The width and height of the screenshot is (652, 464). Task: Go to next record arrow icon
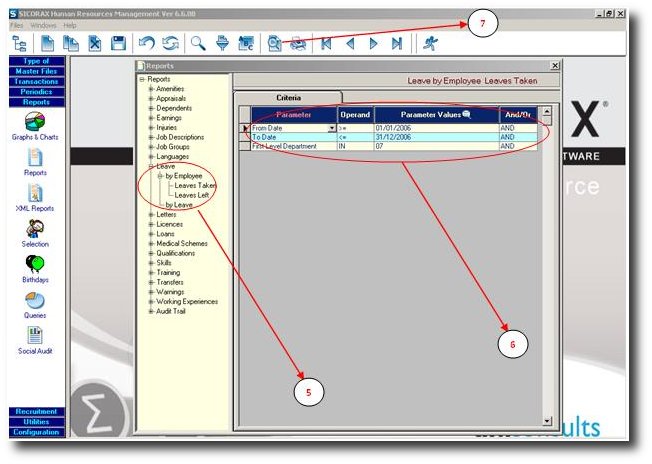click(373, 43)
